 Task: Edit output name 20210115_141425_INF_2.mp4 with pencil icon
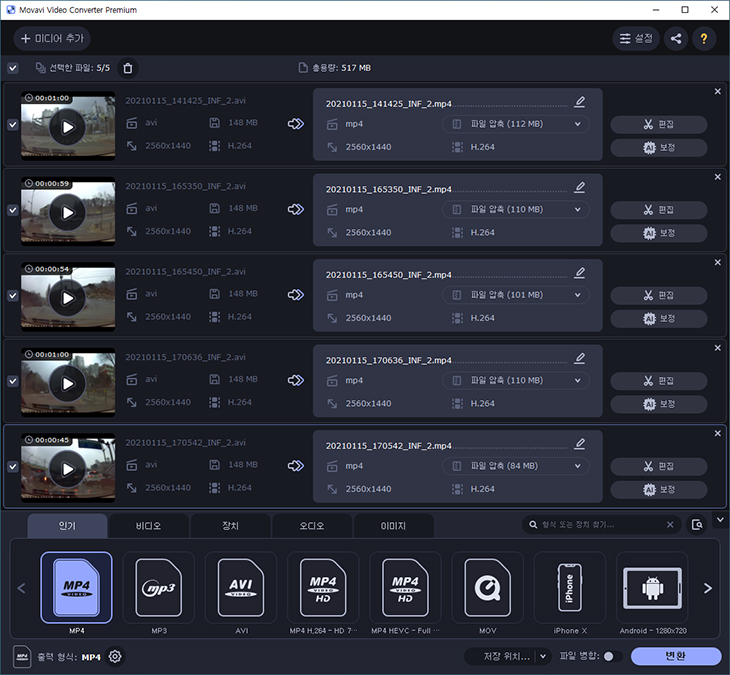tap(580, 102)
